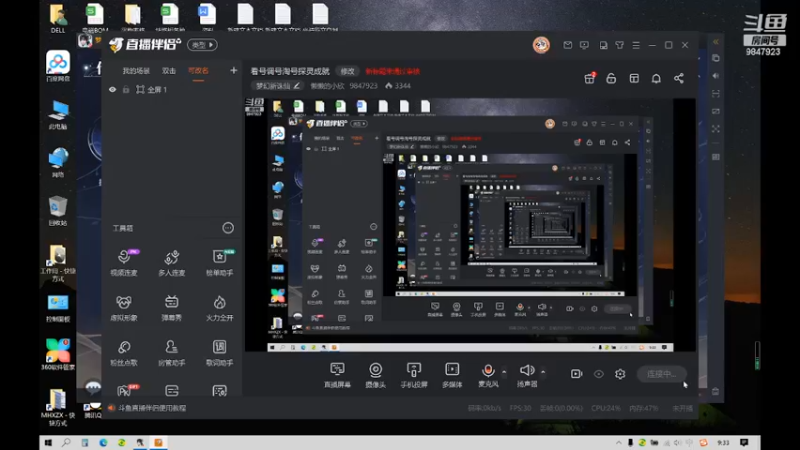Open the hamburger menu in the title bar
This screenshot has width=800, height=450.
coord(636,45)
